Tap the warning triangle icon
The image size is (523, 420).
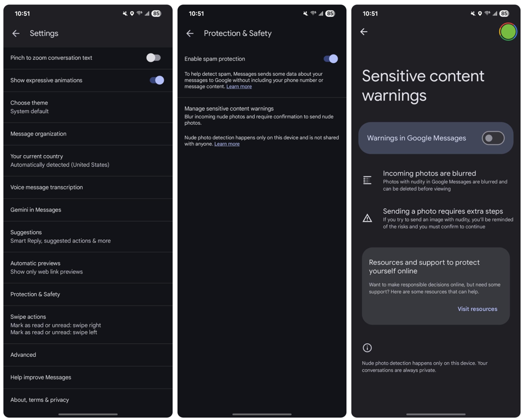(367, 218)
